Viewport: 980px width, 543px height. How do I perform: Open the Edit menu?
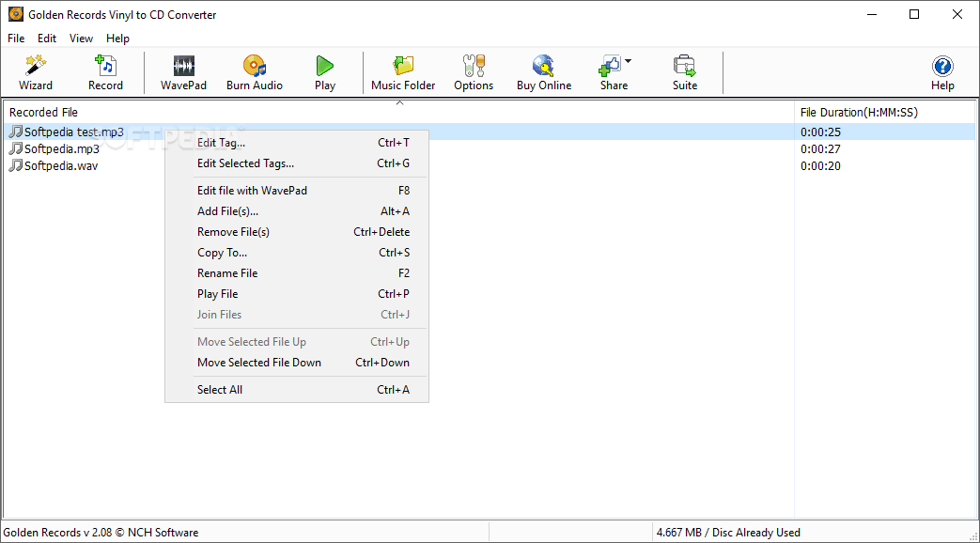(47, 39)
